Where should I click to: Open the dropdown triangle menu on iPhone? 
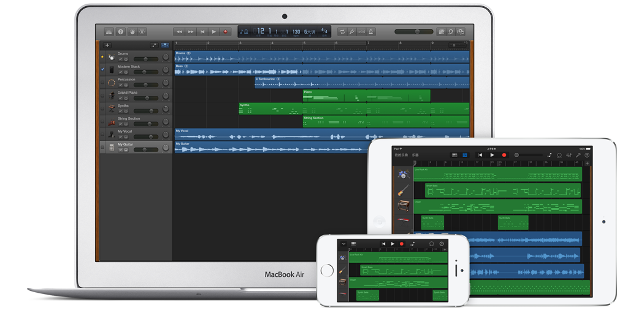[343, 244]
